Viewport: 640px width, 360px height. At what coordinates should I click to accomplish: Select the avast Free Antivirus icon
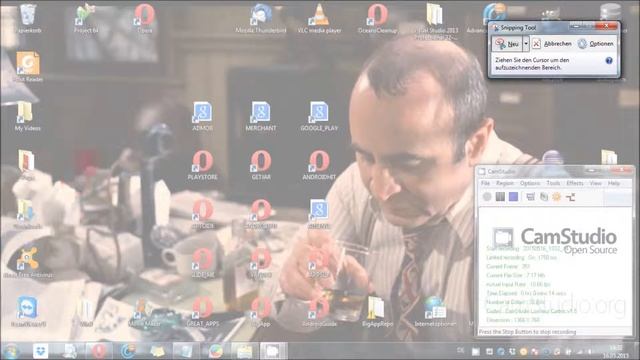28,262
